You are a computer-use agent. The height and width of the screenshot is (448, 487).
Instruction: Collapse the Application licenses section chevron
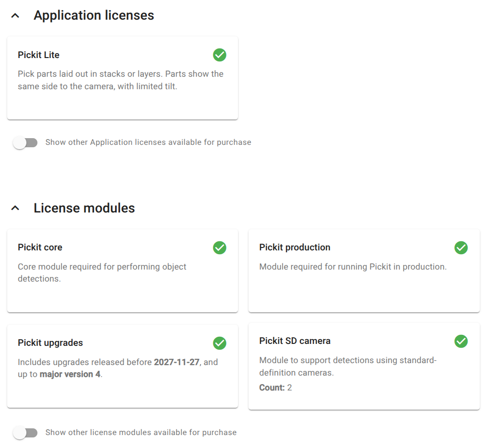(15, 16)
